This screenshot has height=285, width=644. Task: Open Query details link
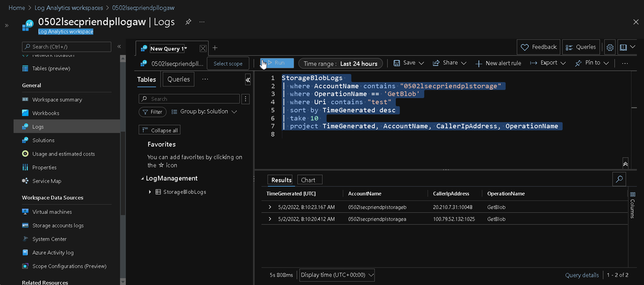click(x=581, y=275)
